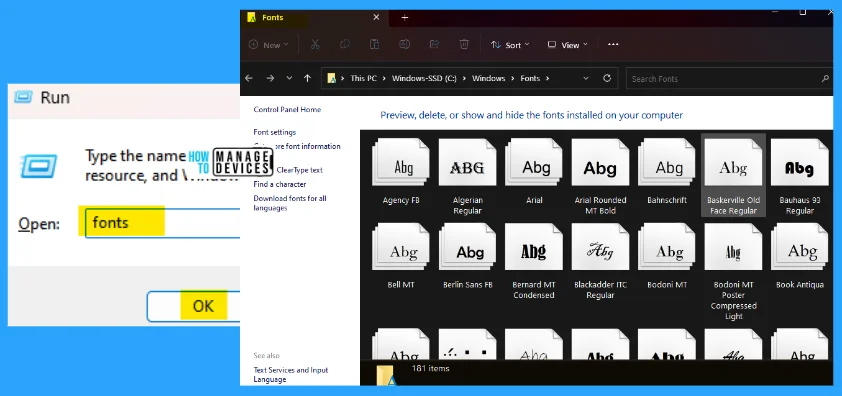The width and height of the screenshot is (842, 396).
Task: Open the three-dot More options menu
Action: tap(613, 45)
